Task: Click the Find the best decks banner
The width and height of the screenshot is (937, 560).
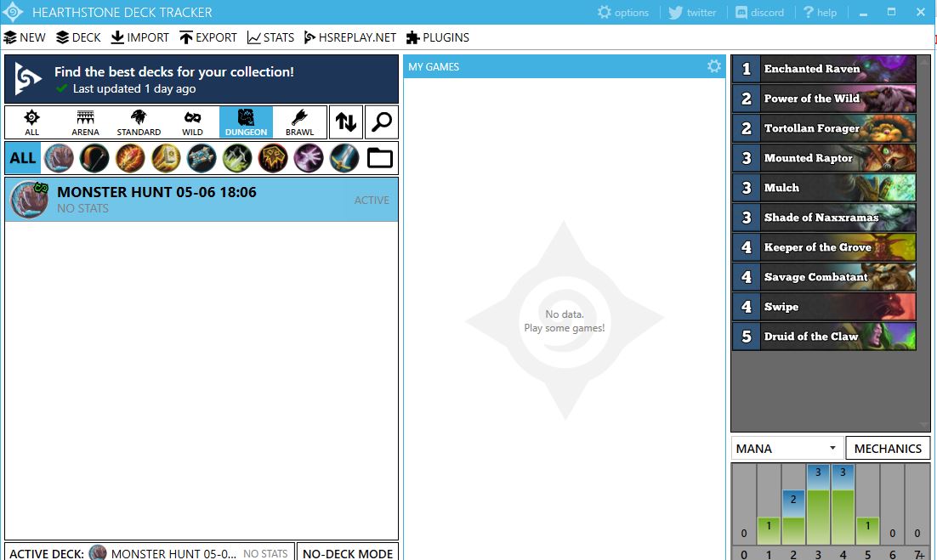Action: tap(202, 79)
